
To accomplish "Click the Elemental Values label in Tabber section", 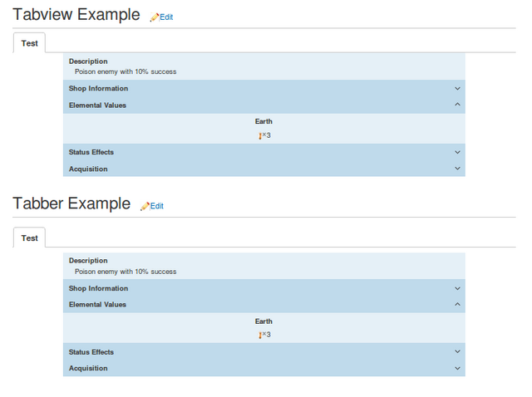I will tap(97, 305).
